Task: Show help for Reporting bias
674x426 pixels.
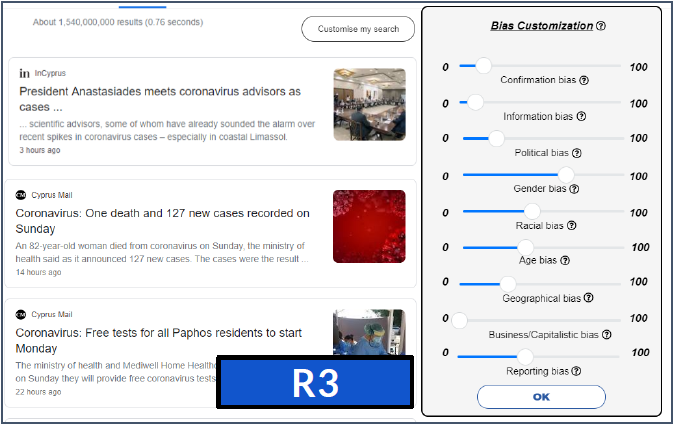Action: point(576,371)
